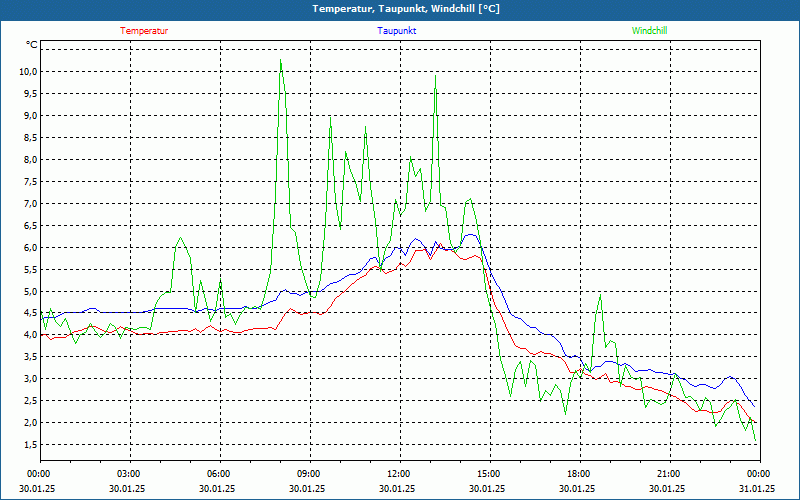Viewport: 800px width, 500px height.
Task: Click the °C unit label on the axis
Action: click(32, 45)
